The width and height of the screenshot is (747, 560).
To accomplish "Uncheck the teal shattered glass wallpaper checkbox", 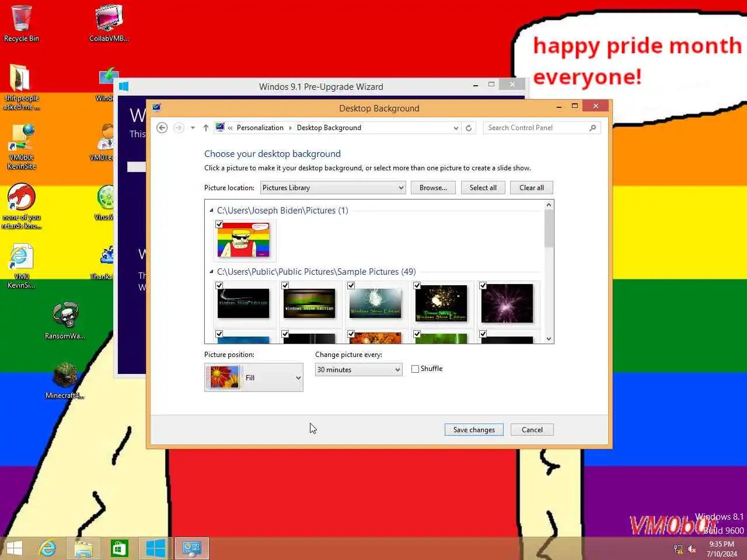I will click(x=351, y=286).
